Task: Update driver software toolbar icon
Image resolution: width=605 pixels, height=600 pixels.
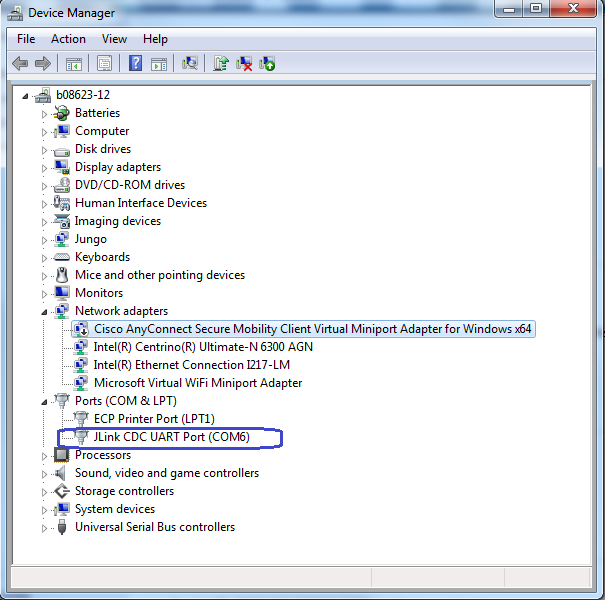Action: click(221, 63)
